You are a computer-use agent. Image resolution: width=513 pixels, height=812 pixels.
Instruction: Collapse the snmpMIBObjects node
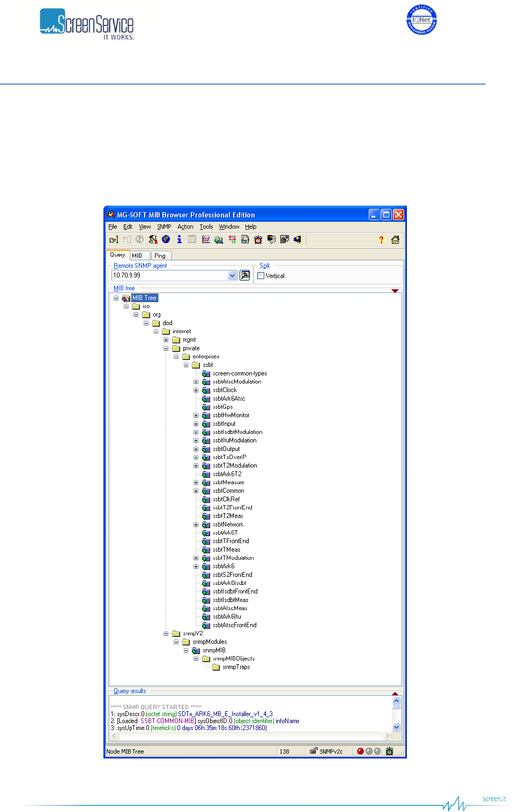click(x=196, y=658)
